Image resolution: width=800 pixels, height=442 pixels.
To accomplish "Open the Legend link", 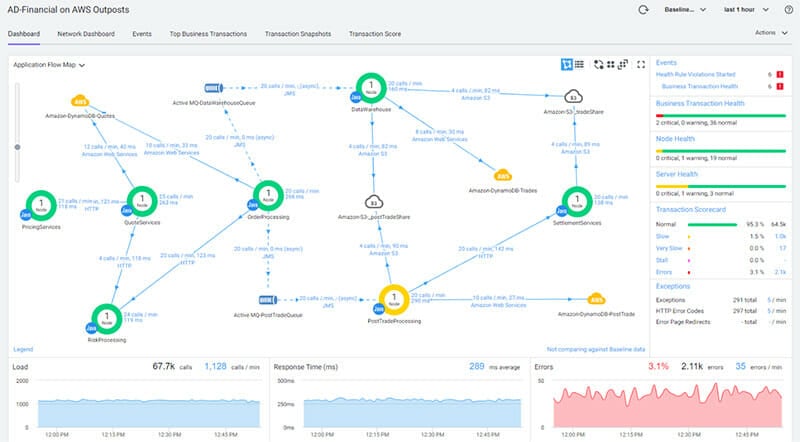I will click(23, 350).
